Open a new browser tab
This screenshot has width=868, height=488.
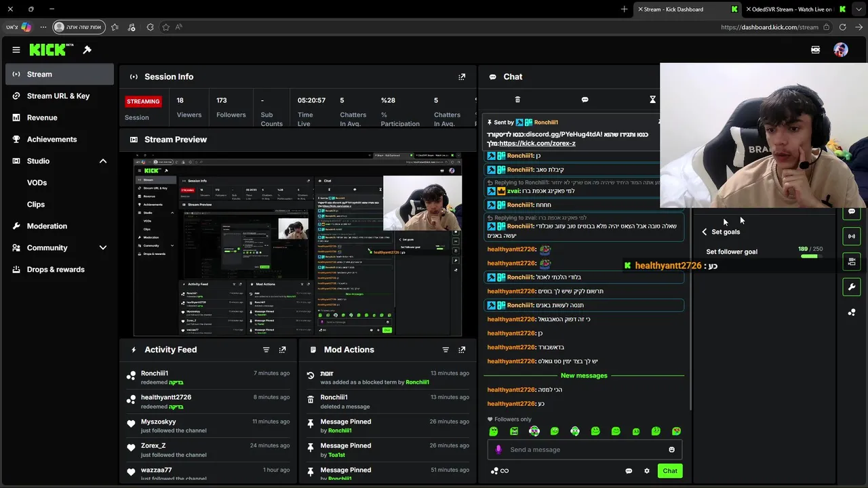(624, 9)
